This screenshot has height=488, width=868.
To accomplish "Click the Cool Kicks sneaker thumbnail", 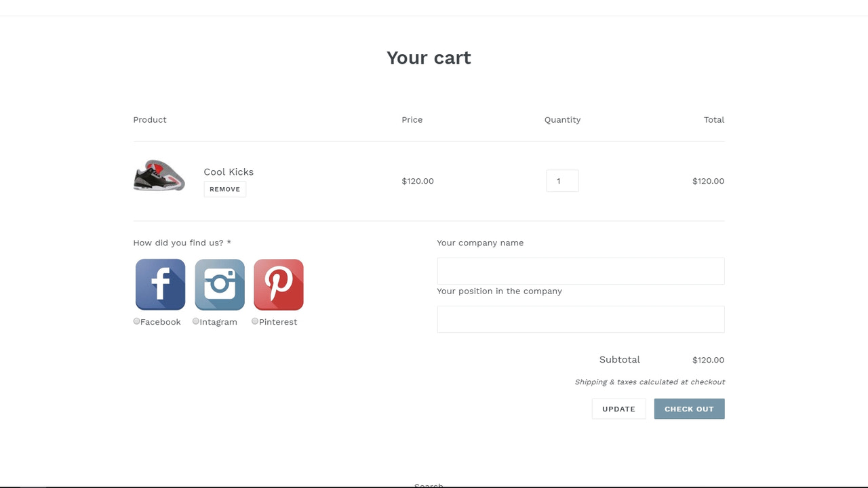I will (159, 176).
